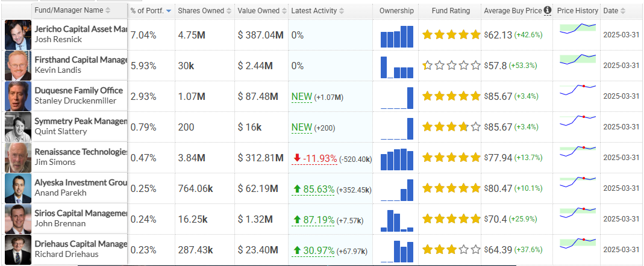Sort by Shares Owned column arrows

(x=228, y=11)
